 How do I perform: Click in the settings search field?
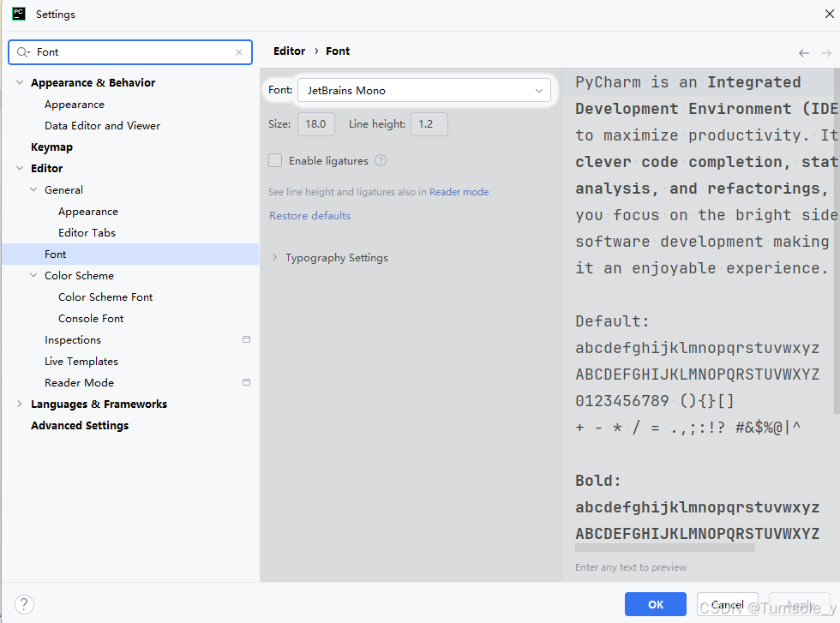point(130,52)
